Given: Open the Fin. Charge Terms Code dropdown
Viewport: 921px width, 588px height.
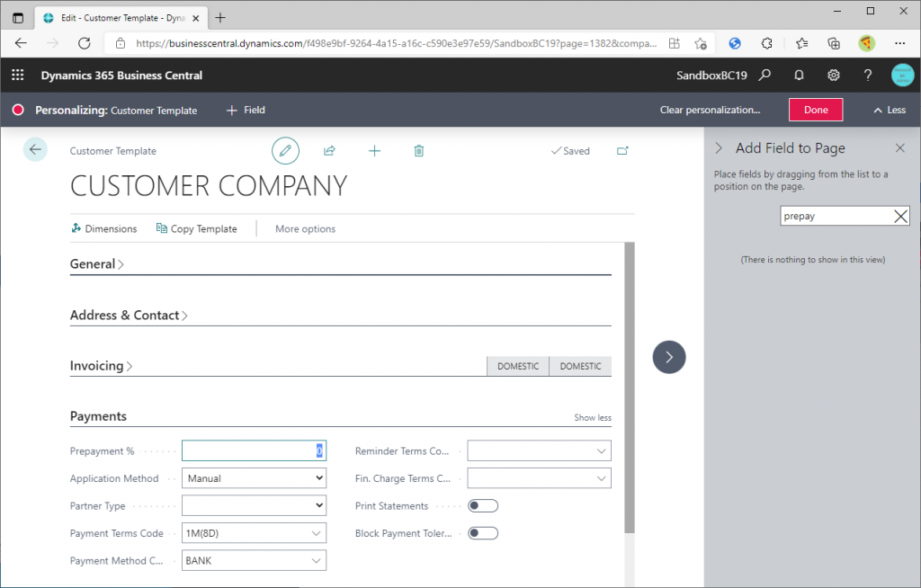Looking at the screenshot, I should (x=601, y=478).
